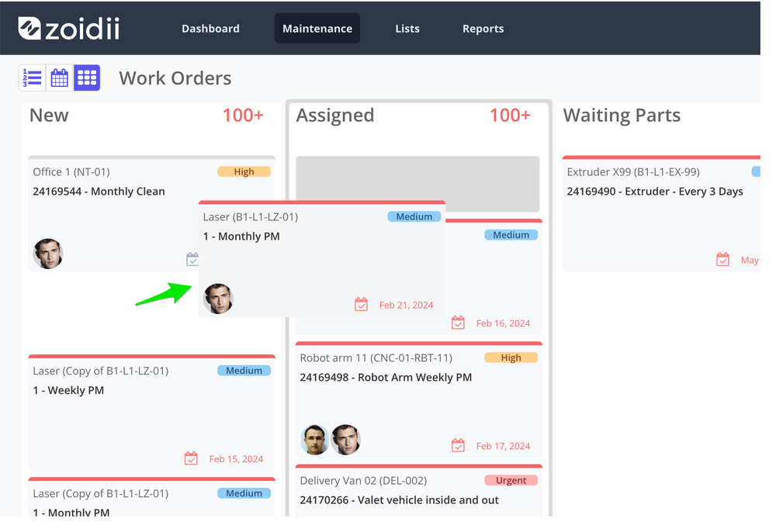Click the Waiting Parts column heading

622,116
